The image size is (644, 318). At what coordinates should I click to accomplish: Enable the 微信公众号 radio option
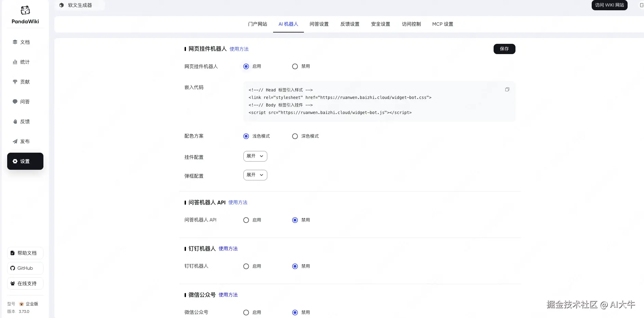(246, 313)
